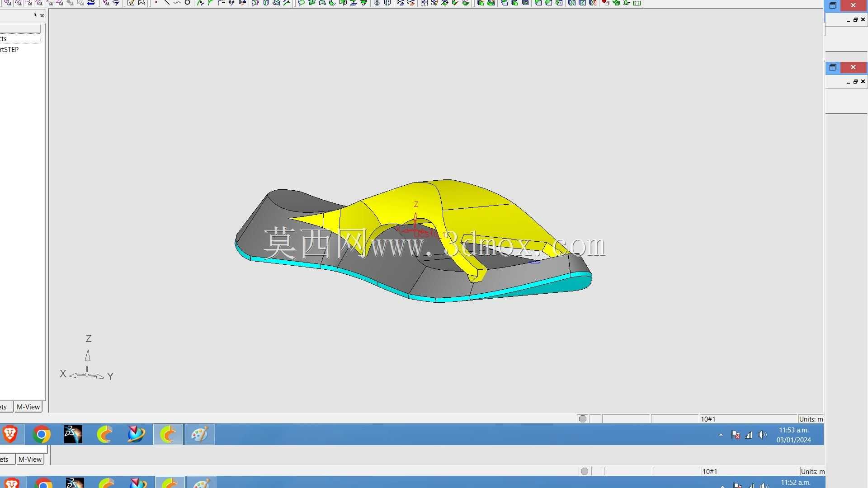
Task: Switch to 'ets' tab beside the upper M-View tab
Action: pyautogui.click(x=4, y=407)
